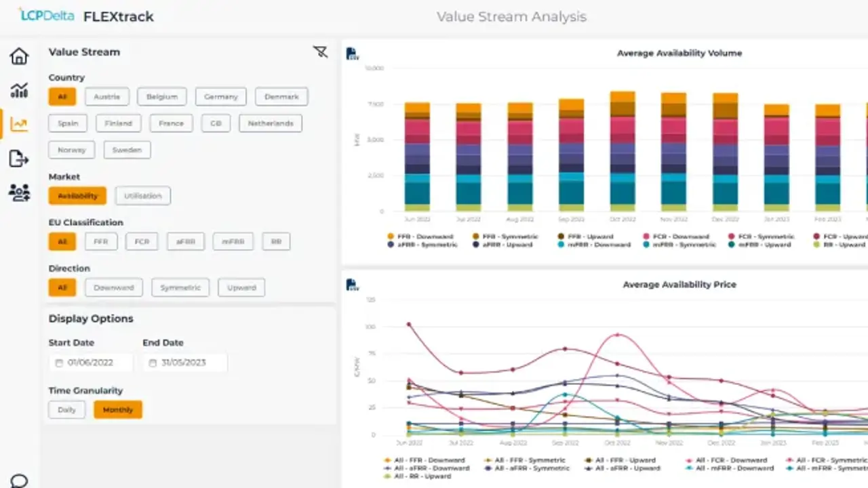Filter country by Austria
This screenshot has width=868, height=488.
[107, 97]
